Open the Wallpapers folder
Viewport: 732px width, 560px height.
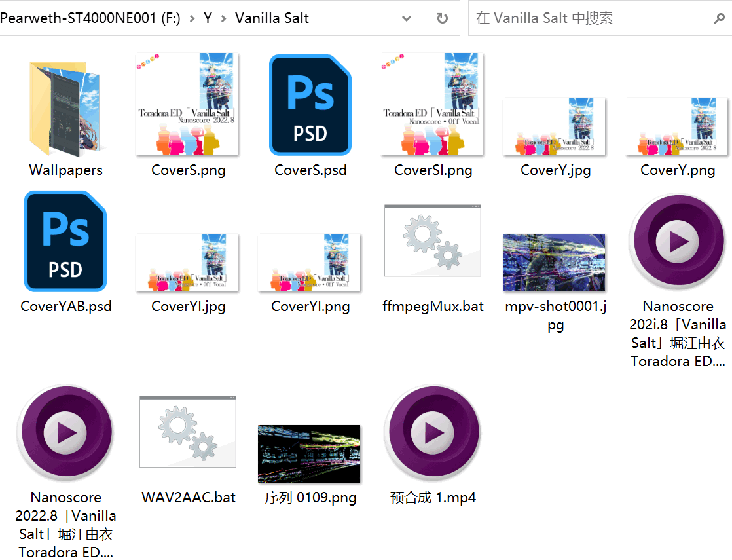point(65,109)
